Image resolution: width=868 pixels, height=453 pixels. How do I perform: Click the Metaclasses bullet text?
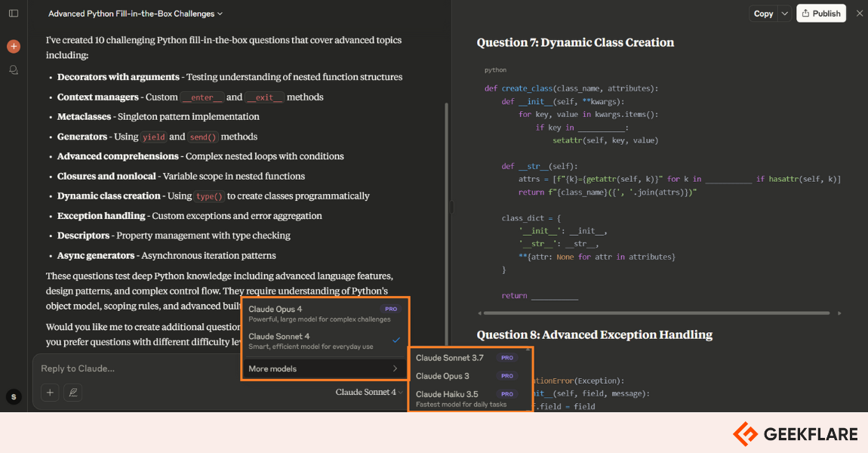click(159, 116)
